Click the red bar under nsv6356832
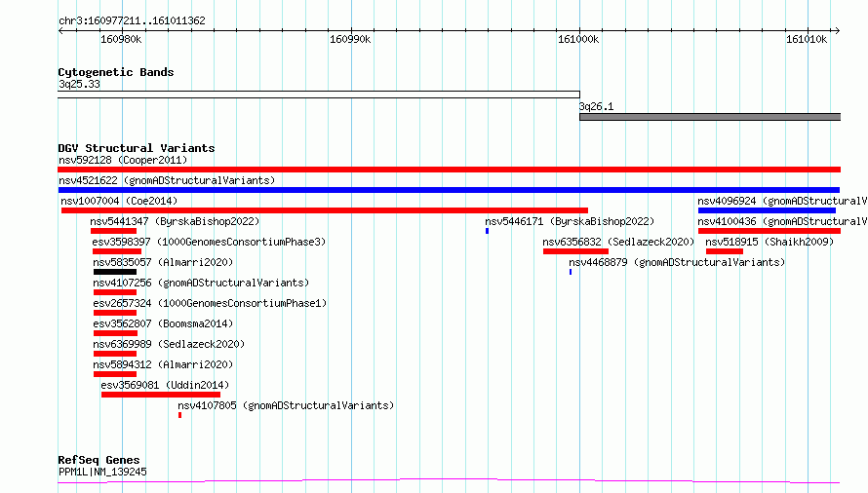Screen dimensions: 868x493 pyautogui.click(x=575, y=251)
